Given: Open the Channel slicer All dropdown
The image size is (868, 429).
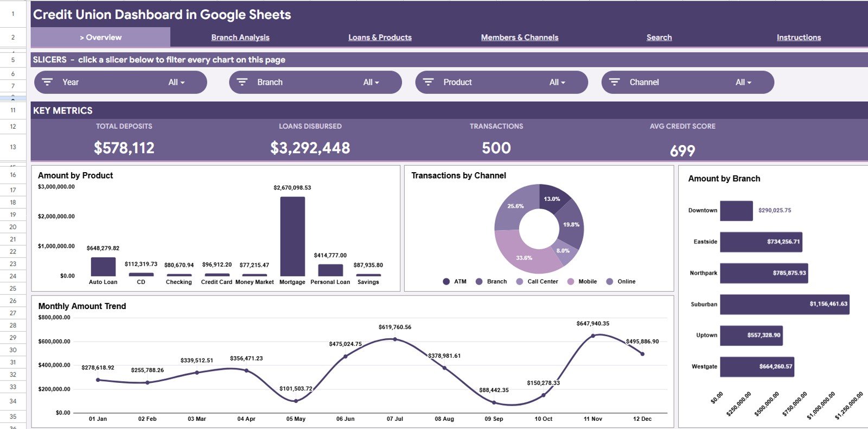Looking at the screenshot, I should (x=743, y=83).
